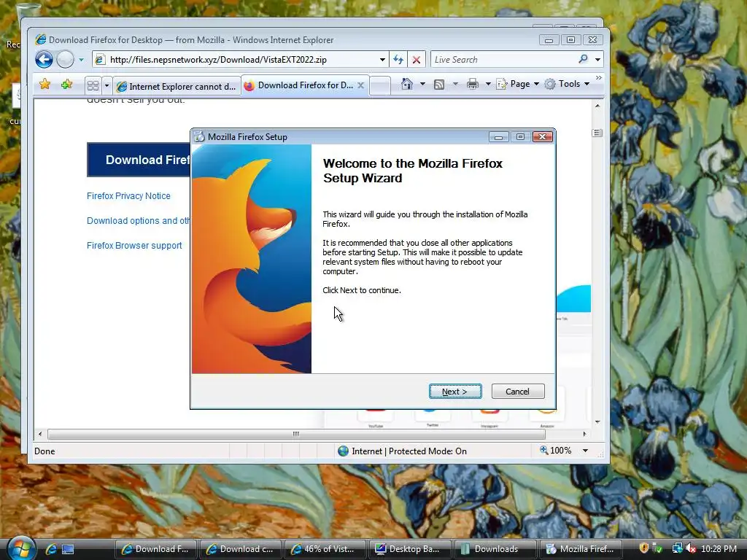Expand the address bar history dropdown
The height and width of the screenshot is (560, 747).
click(x=382, y=60)
